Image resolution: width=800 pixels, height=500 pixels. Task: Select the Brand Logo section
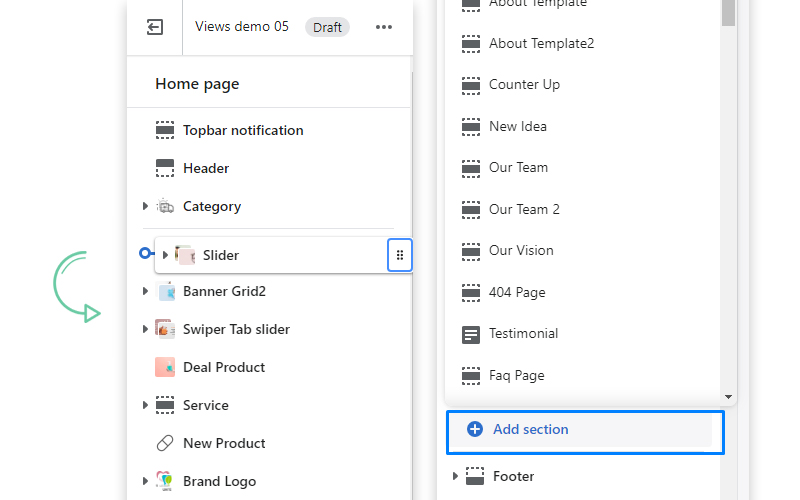219,481
